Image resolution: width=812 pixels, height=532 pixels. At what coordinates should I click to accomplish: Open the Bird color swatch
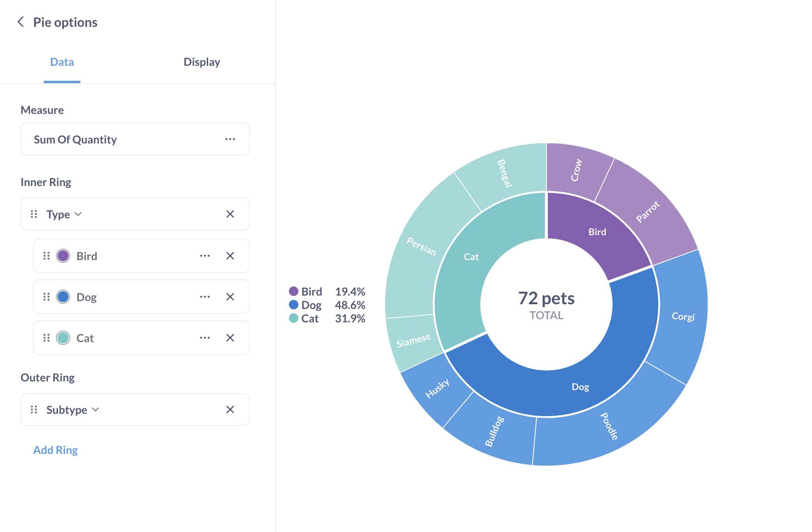(x=62, y=256)
